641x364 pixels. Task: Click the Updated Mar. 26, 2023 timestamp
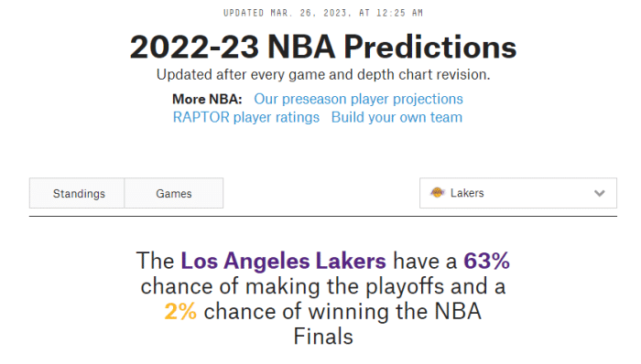click(323, 13)
